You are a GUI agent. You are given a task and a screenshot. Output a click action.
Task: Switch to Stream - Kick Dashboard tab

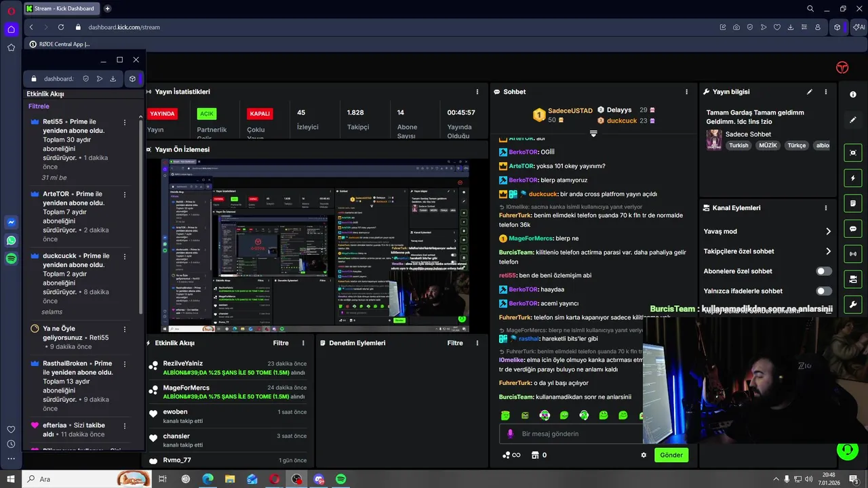62,8
